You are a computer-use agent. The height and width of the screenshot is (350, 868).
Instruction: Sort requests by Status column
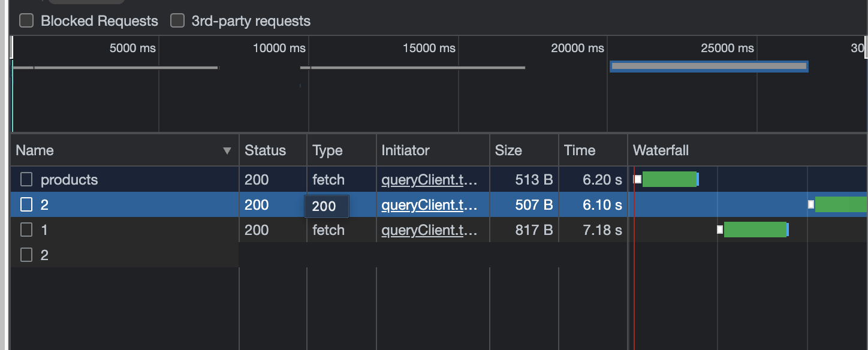click(265, 150)
